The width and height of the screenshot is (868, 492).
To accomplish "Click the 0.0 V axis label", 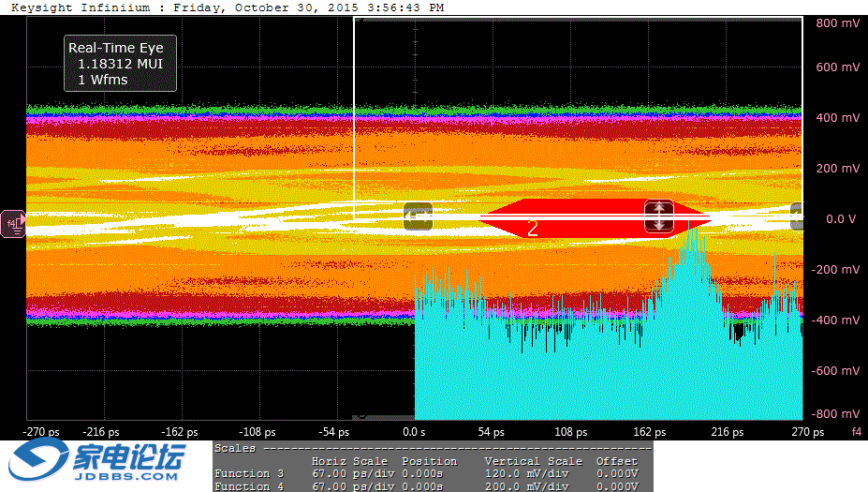I will click(841, 219).
